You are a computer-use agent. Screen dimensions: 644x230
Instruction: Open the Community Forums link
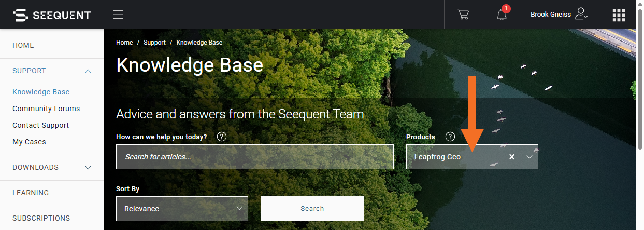[x=46, y=109]
